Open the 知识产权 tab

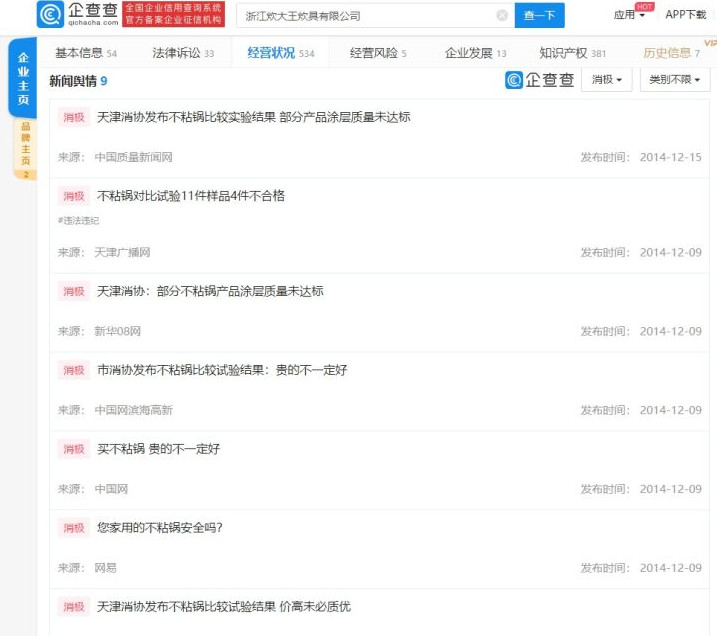[x=572, y=53]
